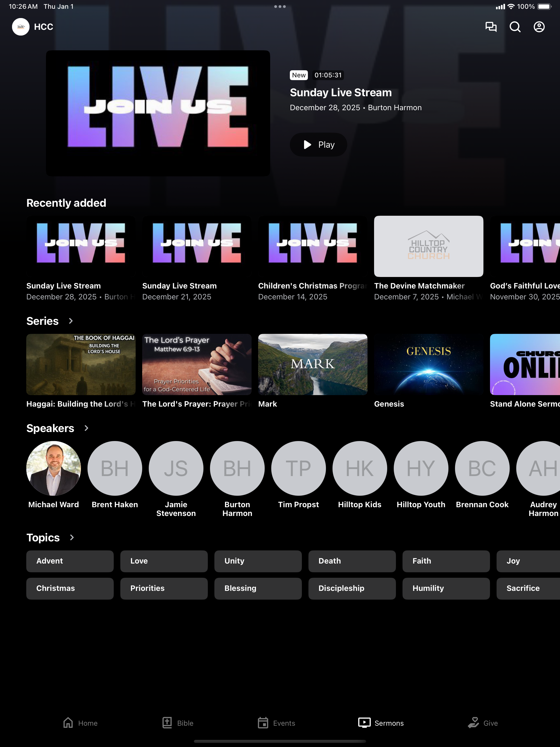
Task: Open Hilltop Youth speaker avatar
Action: (x=421, y=468)
